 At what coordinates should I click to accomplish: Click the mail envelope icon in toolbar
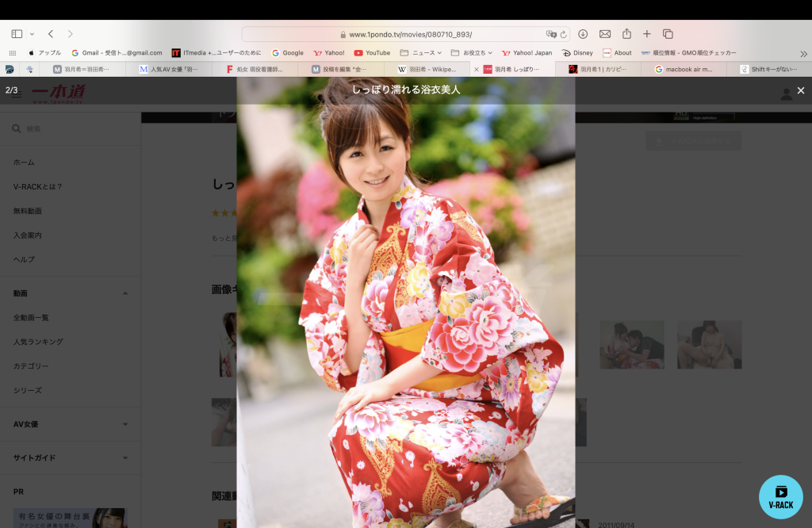[x=605, y=34]
